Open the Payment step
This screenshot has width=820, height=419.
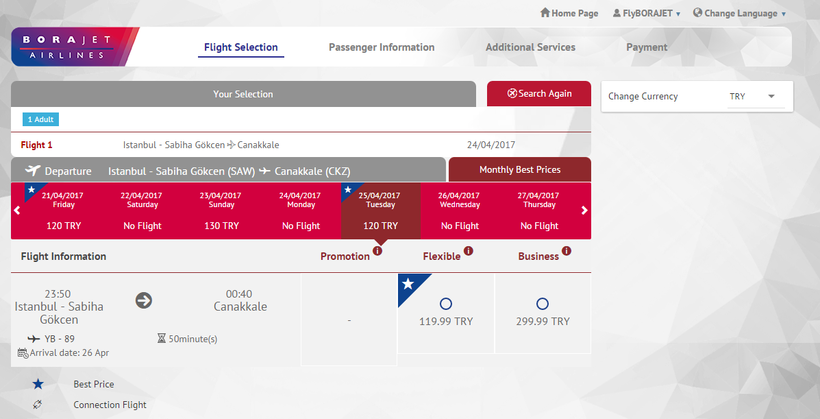646,47
